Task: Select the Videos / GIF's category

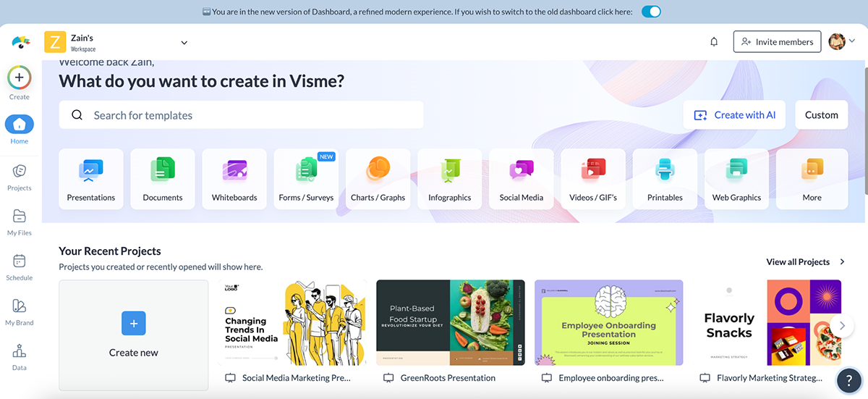Action: [593, 179]
